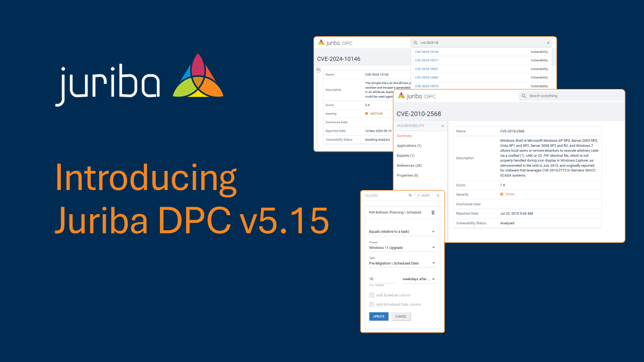
Task: Open search result CVE-2024-10921
Action: pyautogui.click(x=427, y=69)
